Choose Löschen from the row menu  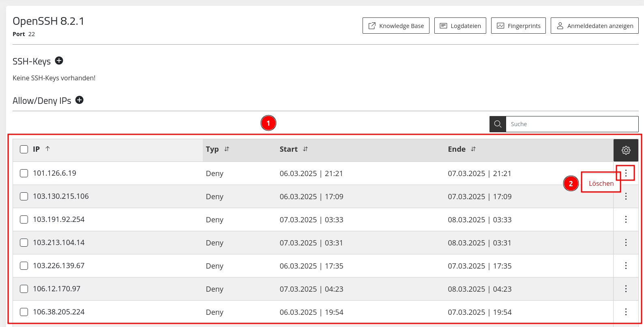[601, 183]
